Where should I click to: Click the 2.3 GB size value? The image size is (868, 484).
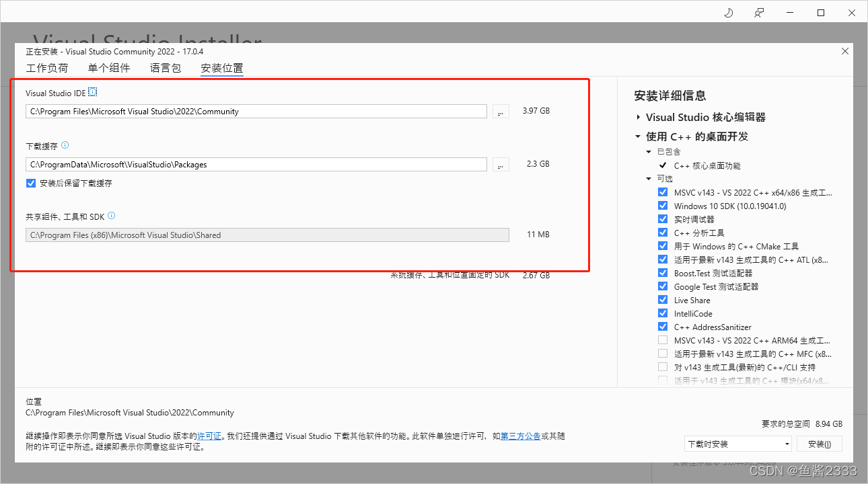tap(538, 164)
